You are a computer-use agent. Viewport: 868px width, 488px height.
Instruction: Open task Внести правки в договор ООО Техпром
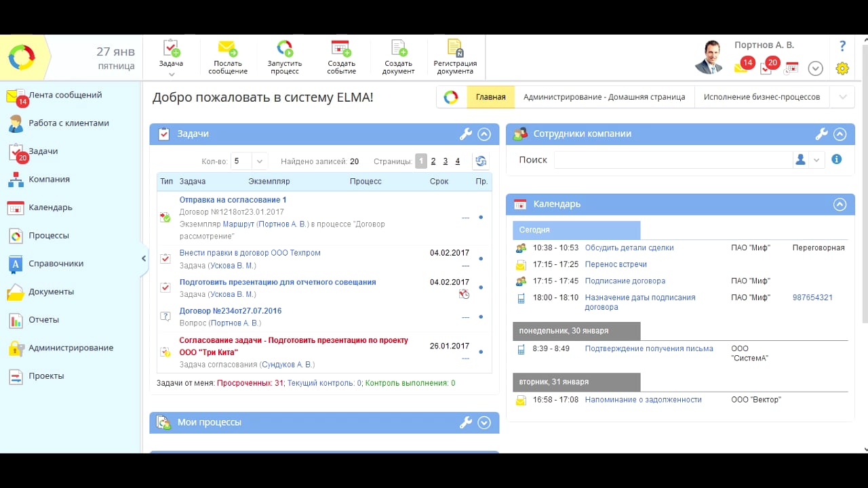[250, 253]
